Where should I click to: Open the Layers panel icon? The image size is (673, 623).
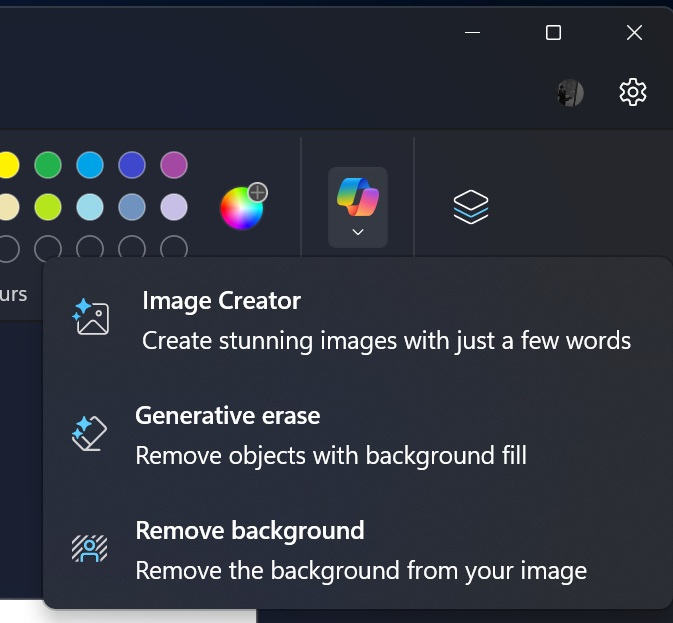[471, 207]
